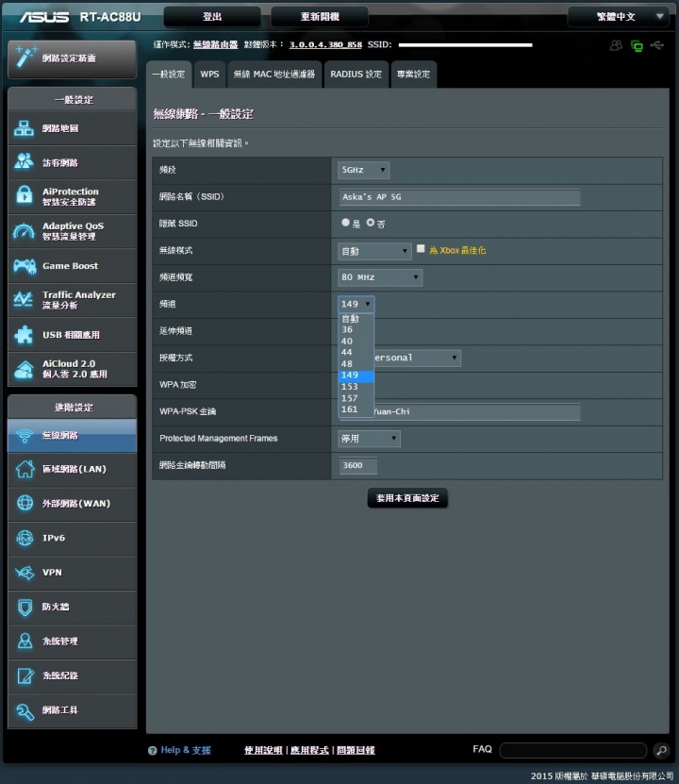
Task: Click the Help & 支援 link
Action: [186, 750]
